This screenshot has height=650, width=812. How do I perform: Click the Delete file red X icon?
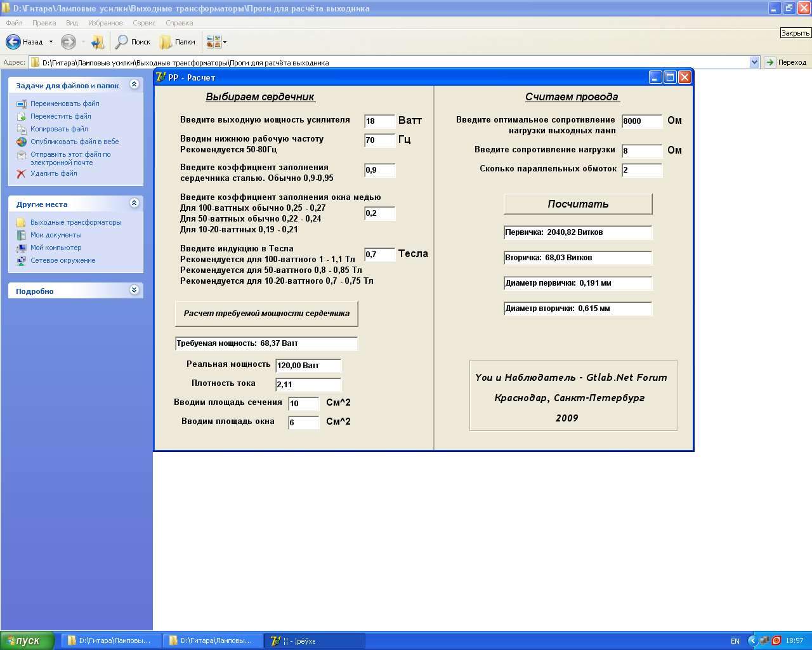coord(21,173)
